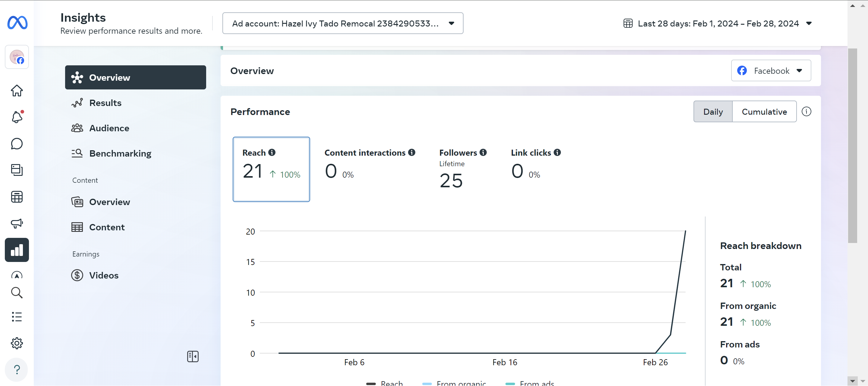Open the Last 28 days date range picker
This screenshot has width=868, height=386.
718,23
